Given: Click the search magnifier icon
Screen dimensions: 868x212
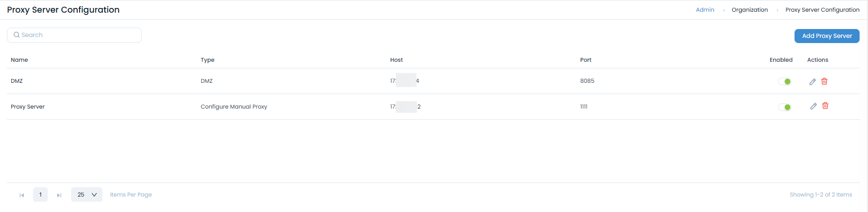Looking at the screenshot, I should (x=16, y=35).
